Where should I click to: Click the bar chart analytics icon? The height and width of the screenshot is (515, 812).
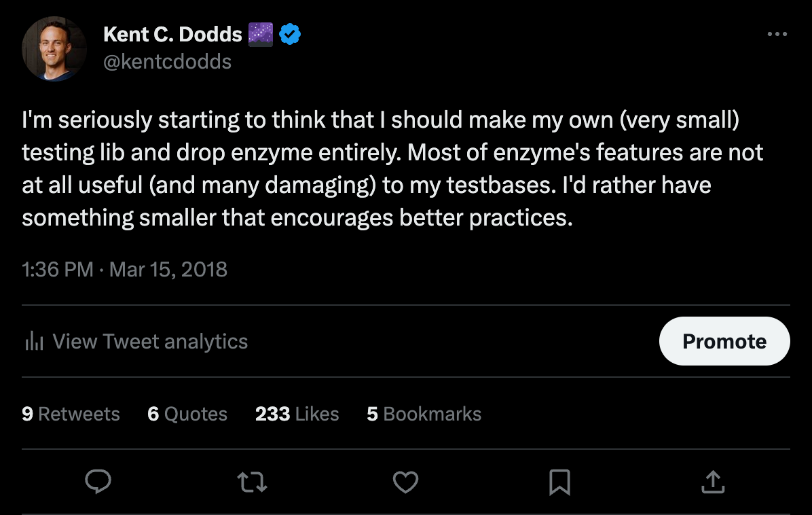pyautogui.click(x=34, y=341)
